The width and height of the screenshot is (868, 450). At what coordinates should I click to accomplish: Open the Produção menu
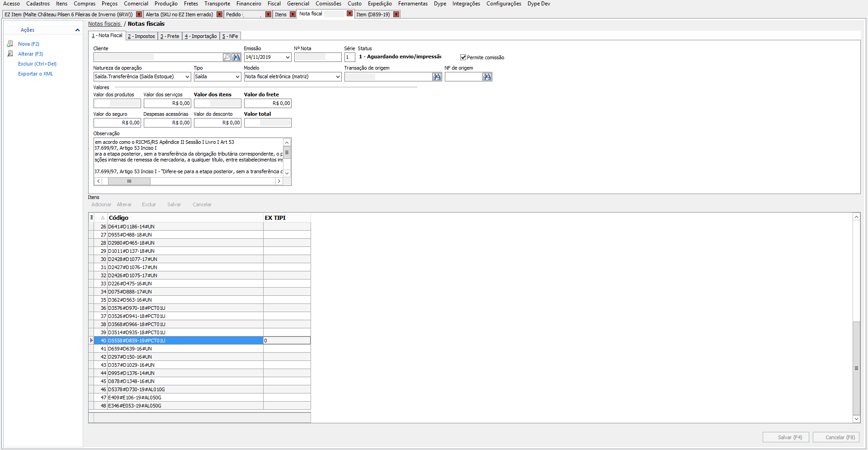coord(166,4)
